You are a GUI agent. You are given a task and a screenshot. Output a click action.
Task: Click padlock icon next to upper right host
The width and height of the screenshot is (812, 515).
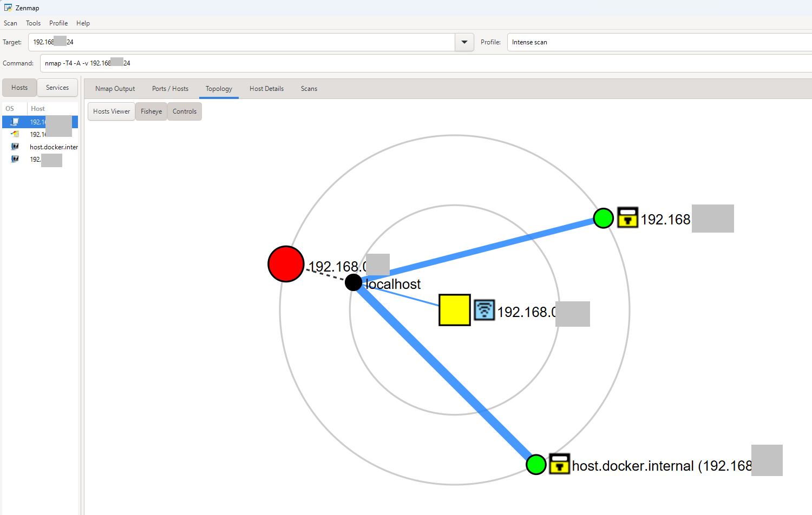click(x=628, y=217)
